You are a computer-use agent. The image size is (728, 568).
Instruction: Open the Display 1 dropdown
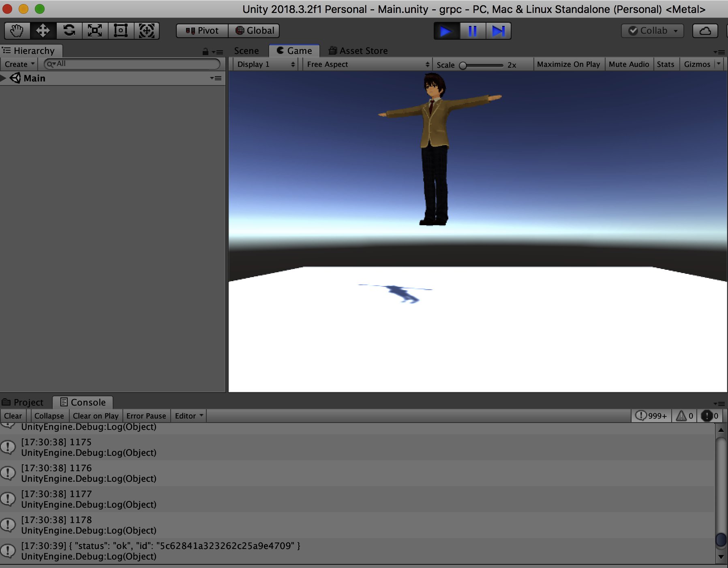266,64
